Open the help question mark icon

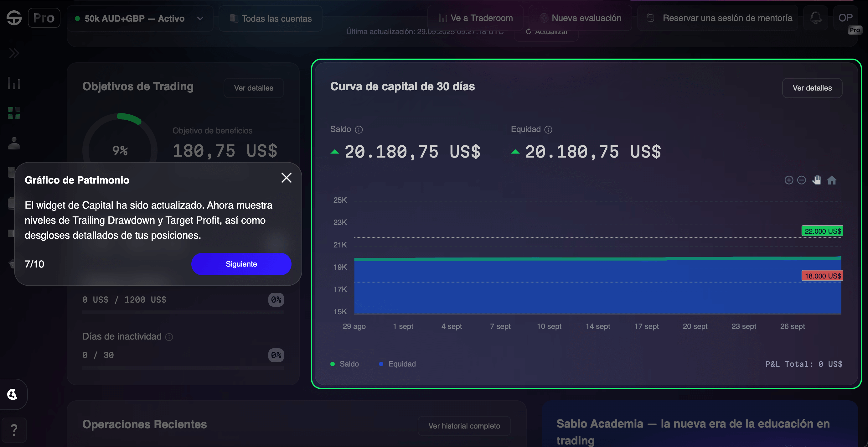pyautogui.click(x=14, y=430)
